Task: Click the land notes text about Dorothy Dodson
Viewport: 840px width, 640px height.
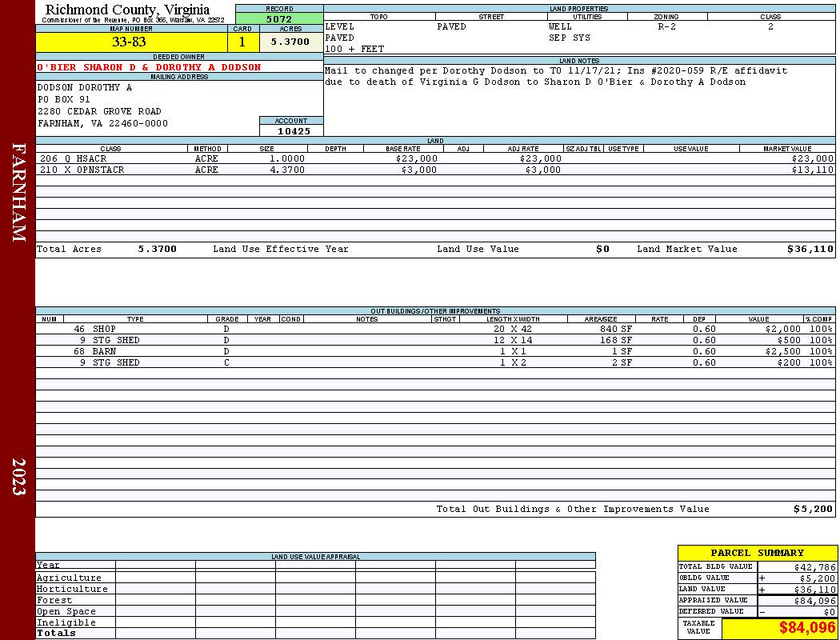Action: 556,76
